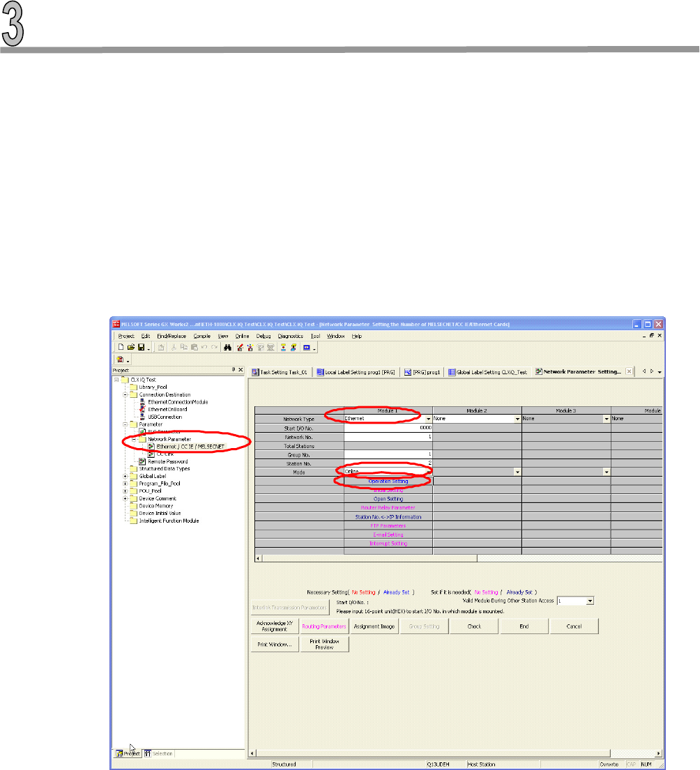Click the Open Setting link
The width and height of the screenshot is (700, 770).
(388, 499)
